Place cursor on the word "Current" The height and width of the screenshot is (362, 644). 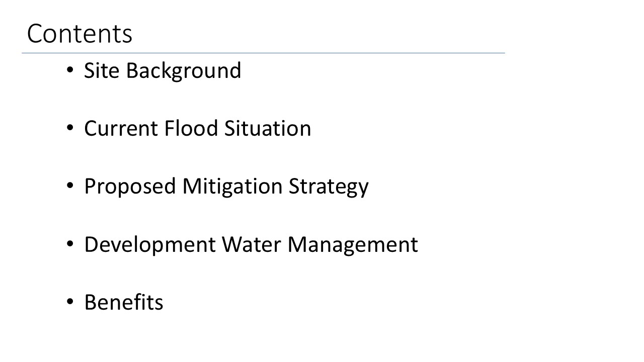coord(121,128)
